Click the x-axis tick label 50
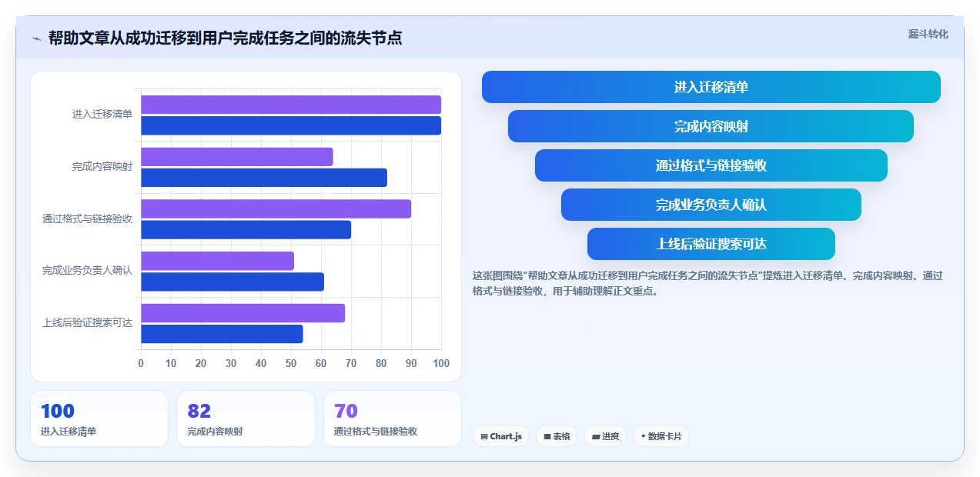The image size is (980, 477). [x=291, y=363]
